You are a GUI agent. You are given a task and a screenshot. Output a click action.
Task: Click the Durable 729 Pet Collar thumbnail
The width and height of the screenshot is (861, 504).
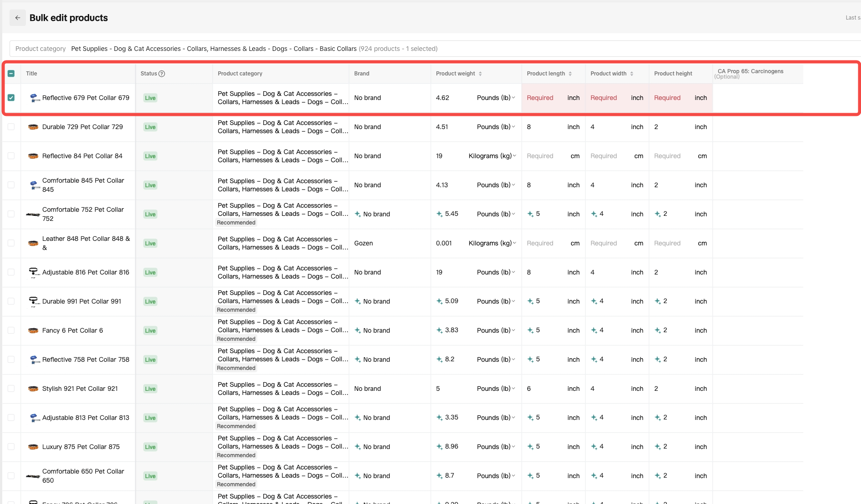(33, 127)
